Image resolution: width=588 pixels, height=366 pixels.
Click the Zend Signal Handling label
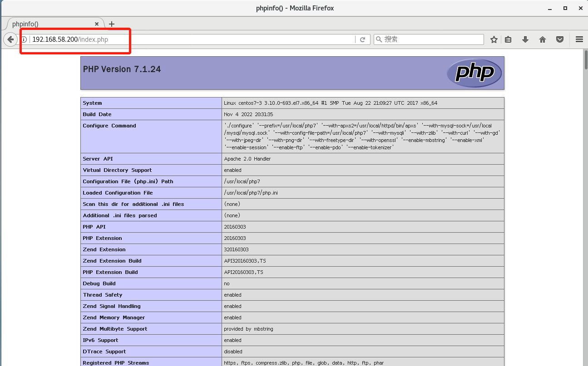[x=112, y=306]
